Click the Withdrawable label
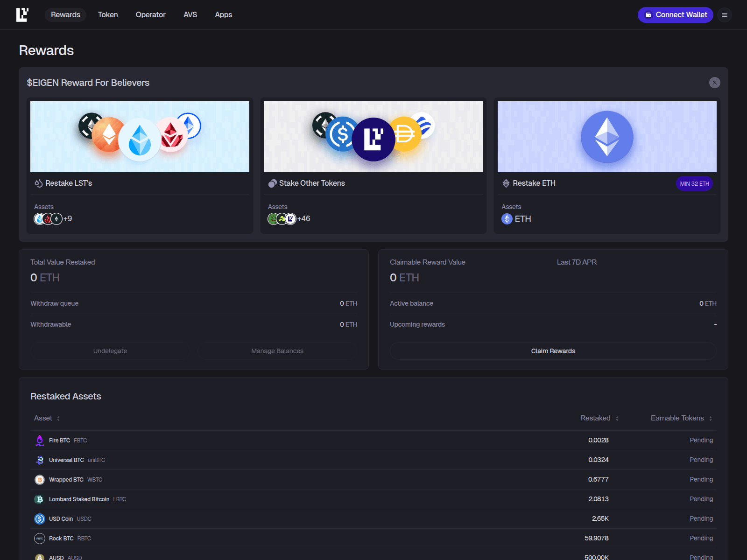 click(51, 324)
